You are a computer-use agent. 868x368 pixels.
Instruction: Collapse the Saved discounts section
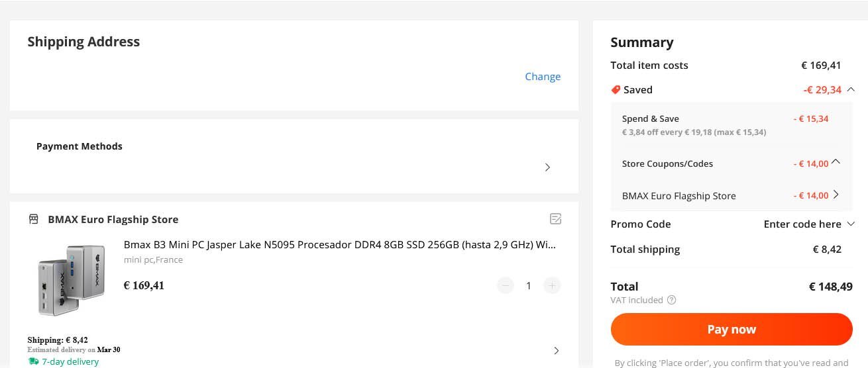(x=851, y=89)
